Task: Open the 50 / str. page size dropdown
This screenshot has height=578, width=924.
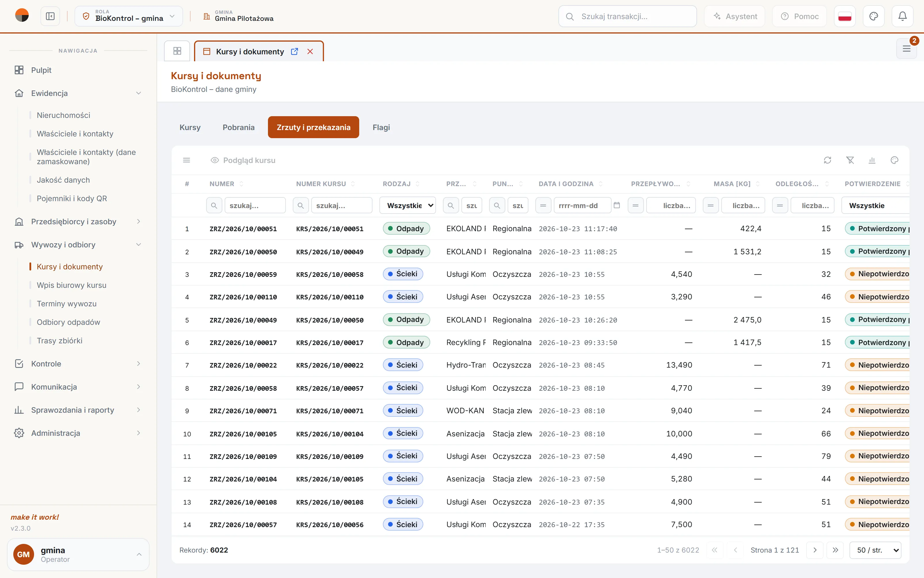Action: (x=875, y=550)
